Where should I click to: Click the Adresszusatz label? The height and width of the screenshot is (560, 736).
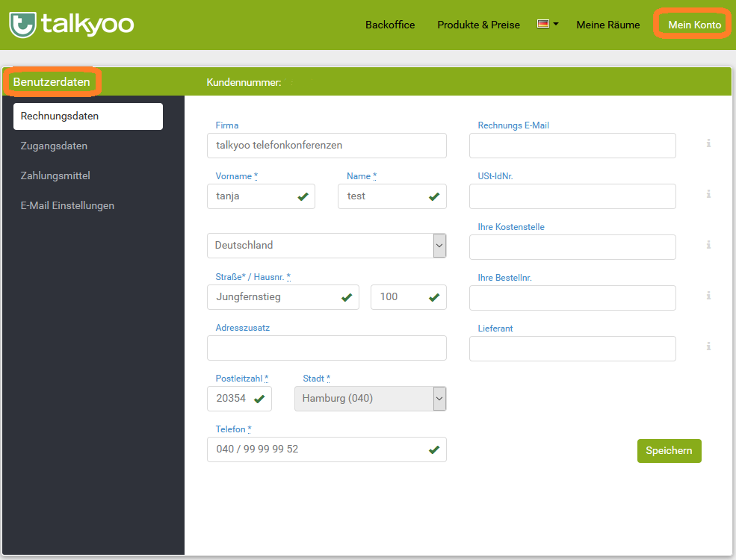(243, 328)
